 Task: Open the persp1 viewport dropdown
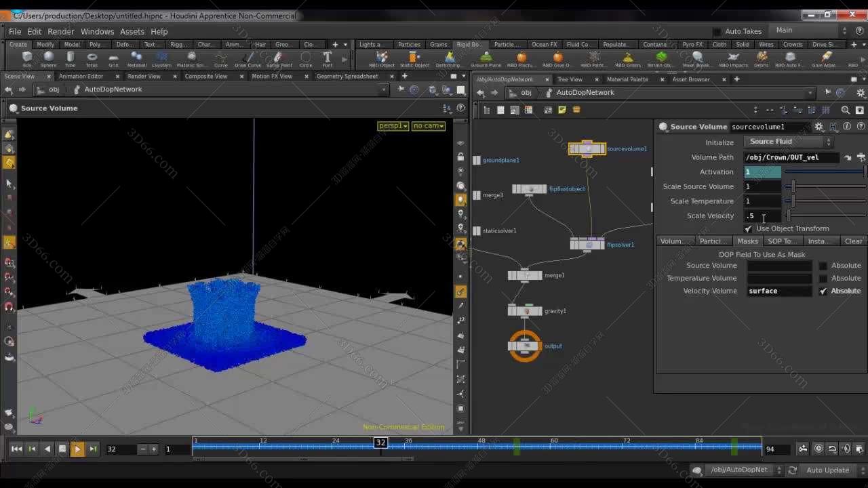click(x=393, y=125)
